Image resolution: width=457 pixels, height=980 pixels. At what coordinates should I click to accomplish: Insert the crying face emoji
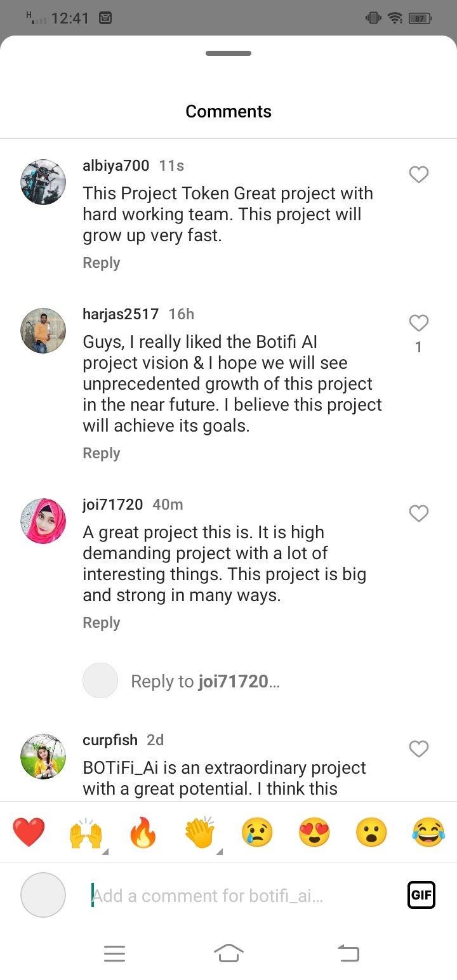[257, 833]
